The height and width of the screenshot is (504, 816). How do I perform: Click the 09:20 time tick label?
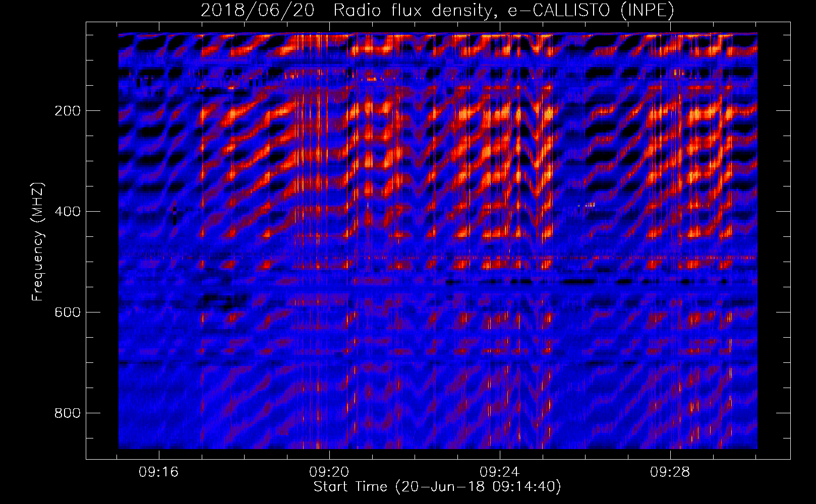(x=329, y=472)
